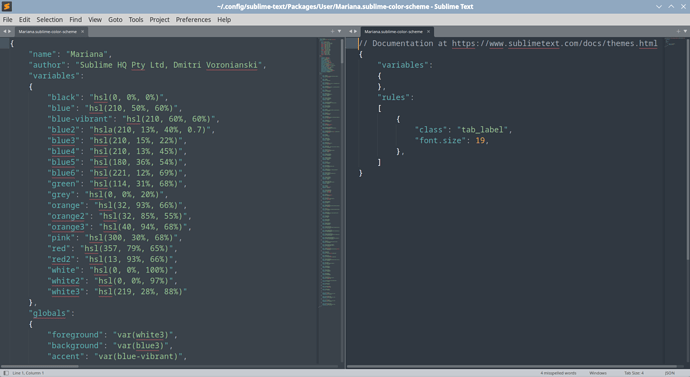Open the File menu
Viewport: 690px width, 377px height.
pos(7,19)
